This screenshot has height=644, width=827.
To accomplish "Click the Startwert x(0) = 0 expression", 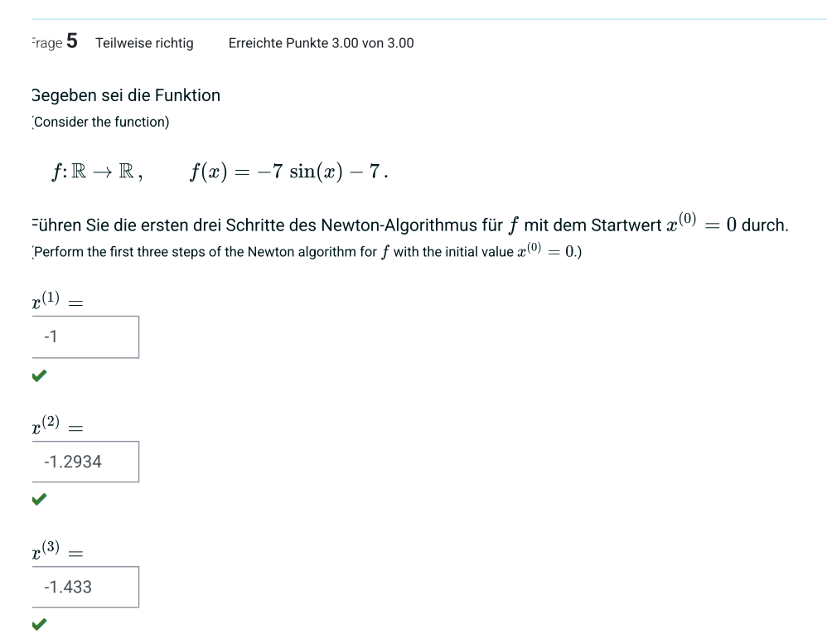I will click(x=703, y=224).
